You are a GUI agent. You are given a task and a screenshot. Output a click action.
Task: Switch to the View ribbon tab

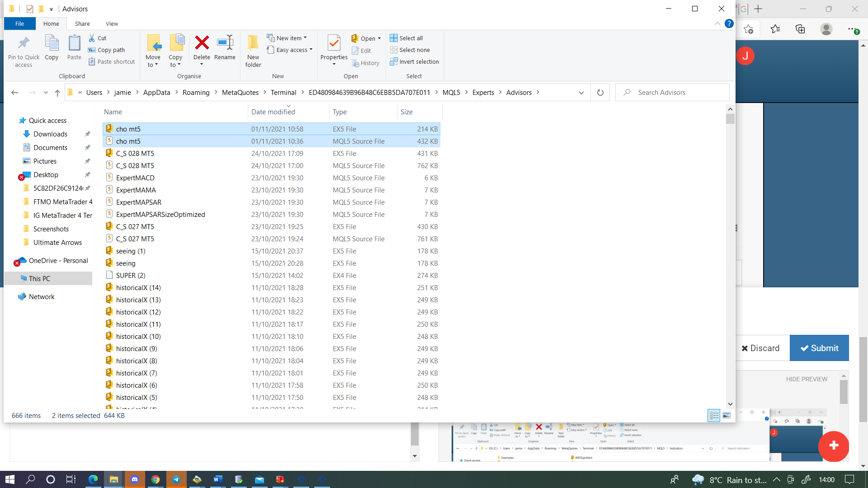(x=112, y=24)
